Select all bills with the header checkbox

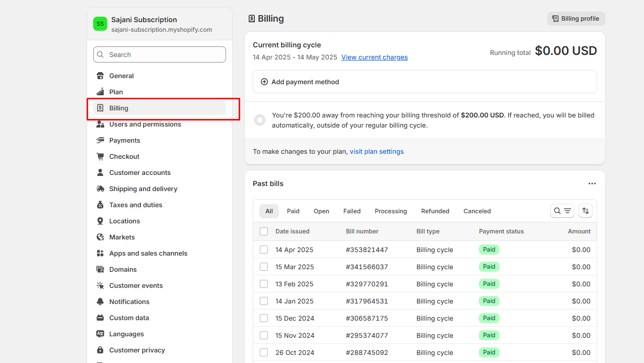click(x=264, y=231)
